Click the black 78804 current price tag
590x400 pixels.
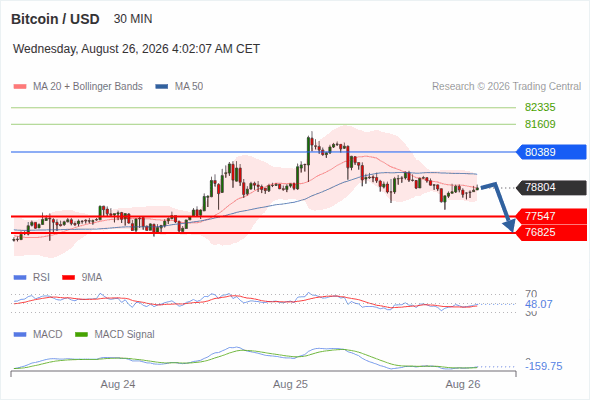point(551,187)
